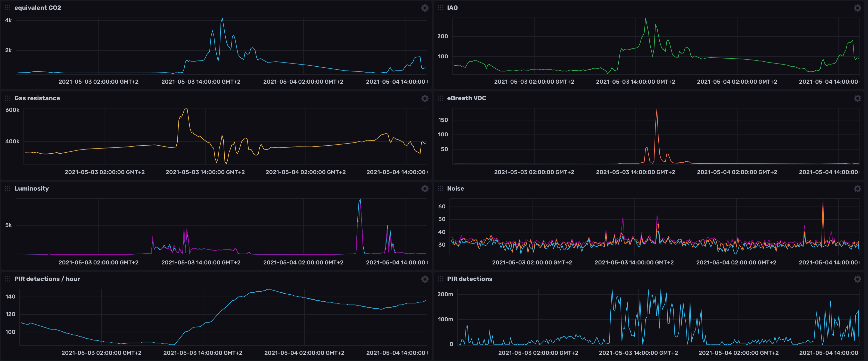The width and height of the screenshot is (868, 361).
Task: Open settings gear of Luminosity panel
Action: pyautogui.click(x=425, y=189)
